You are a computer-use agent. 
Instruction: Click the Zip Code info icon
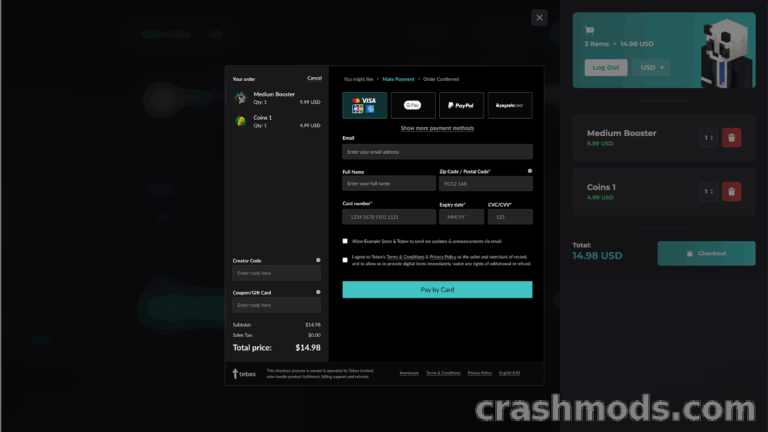pyautogui.click(x=529, y=171)
